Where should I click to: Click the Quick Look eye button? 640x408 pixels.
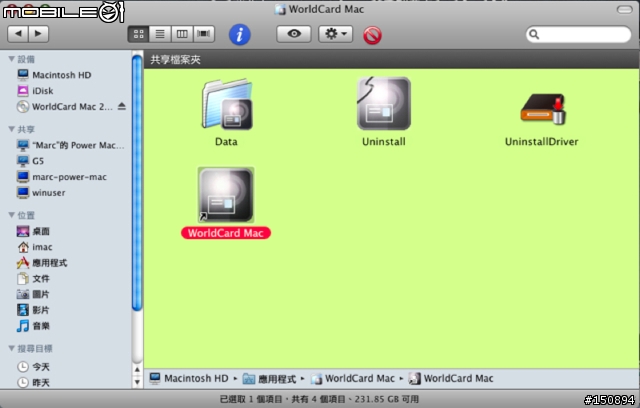point(294,34)
